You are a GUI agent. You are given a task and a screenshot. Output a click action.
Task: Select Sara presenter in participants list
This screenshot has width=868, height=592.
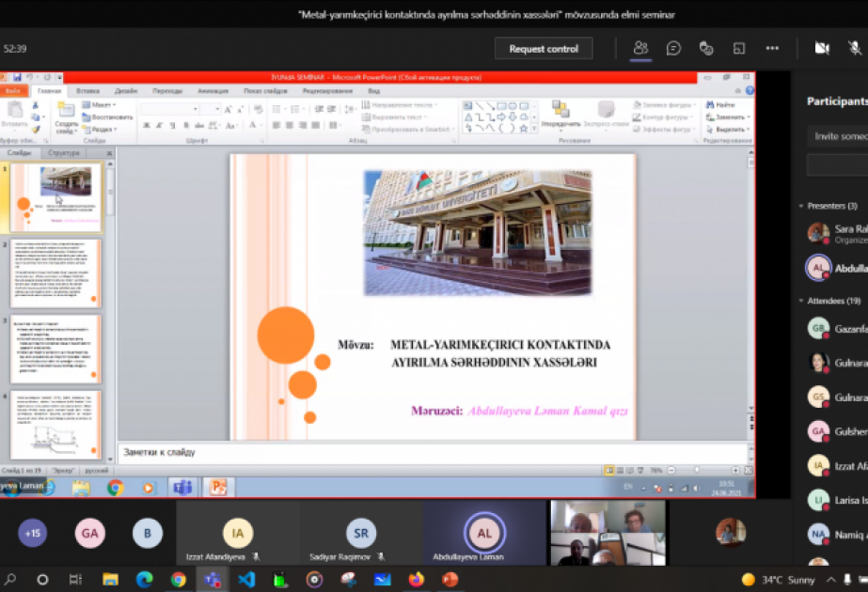[x=836, y=233]
